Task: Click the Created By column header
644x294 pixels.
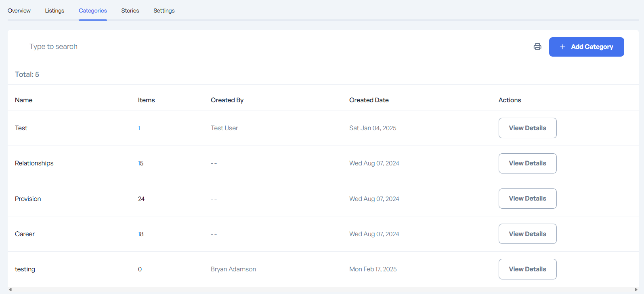Action: coord(227,100)
